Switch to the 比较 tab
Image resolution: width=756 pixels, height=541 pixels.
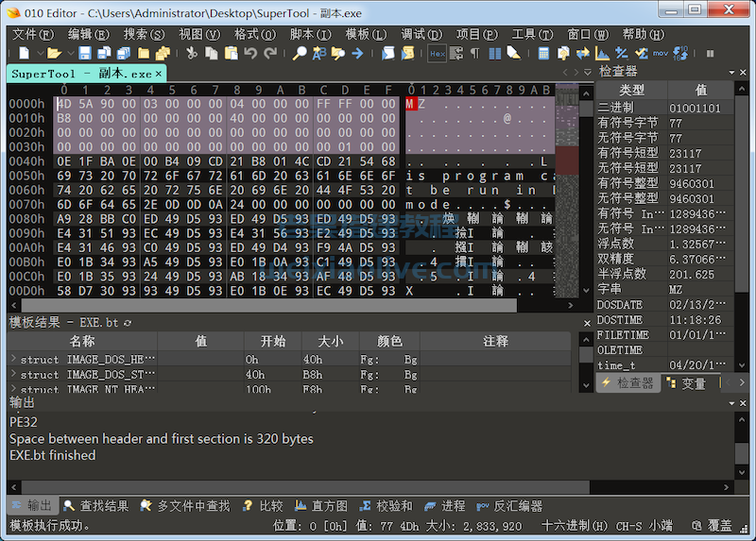coord(264,506)
